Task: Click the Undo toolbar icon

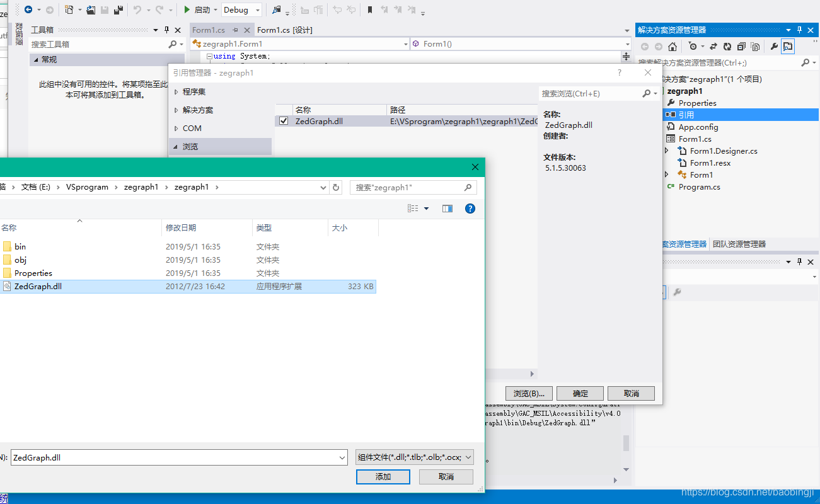Action: [x=137, y=9]
